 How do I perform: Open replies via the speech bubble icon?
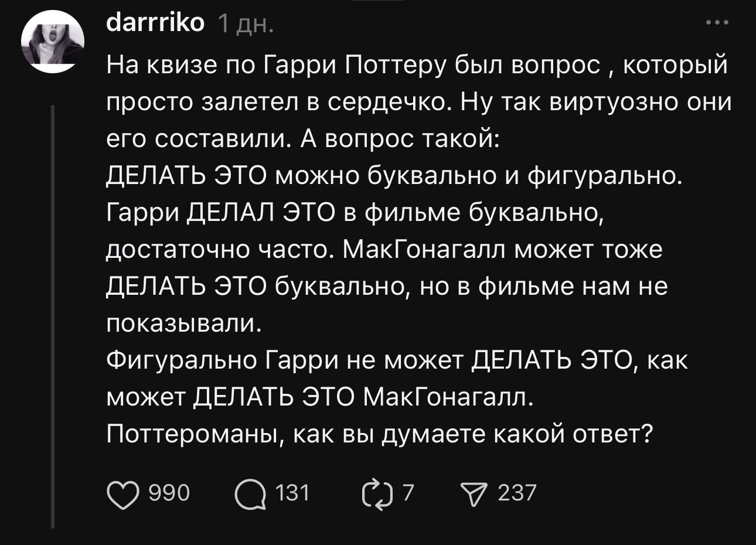[248, 494]
